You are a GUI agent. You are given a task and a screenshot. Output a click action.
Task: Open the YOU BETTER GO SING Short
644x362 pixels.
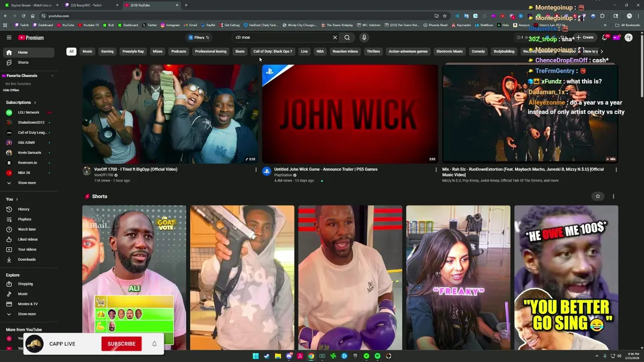tap(566, 278)
